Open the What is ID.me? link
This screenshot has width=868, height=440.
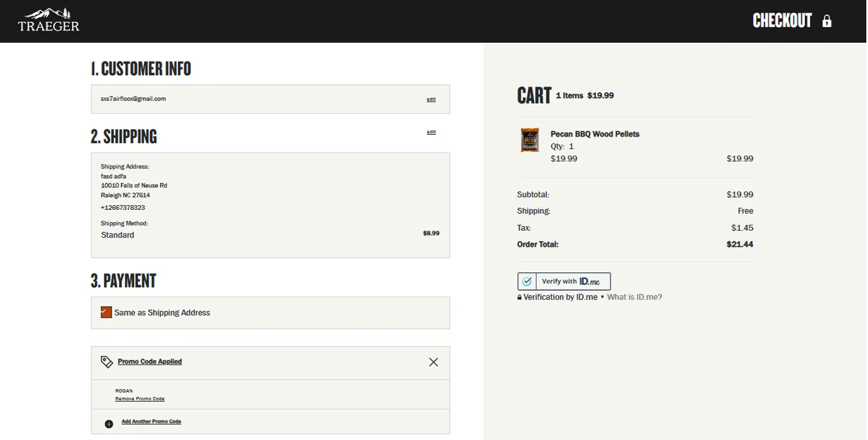tap(634, 297)
